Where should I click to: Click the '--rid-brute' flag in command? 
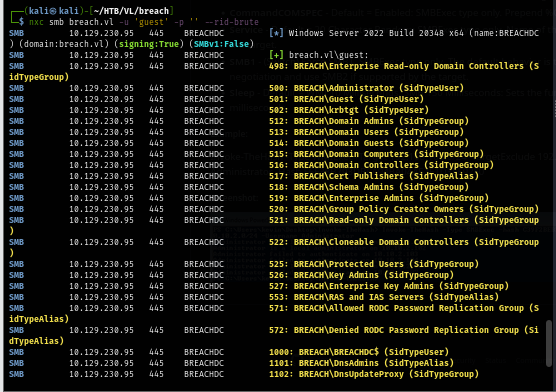tap(232, 22)
